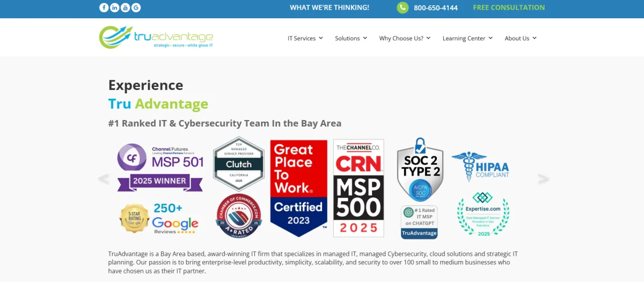Expand the About Us menu
644x282 pixels.
click(521, 38)
